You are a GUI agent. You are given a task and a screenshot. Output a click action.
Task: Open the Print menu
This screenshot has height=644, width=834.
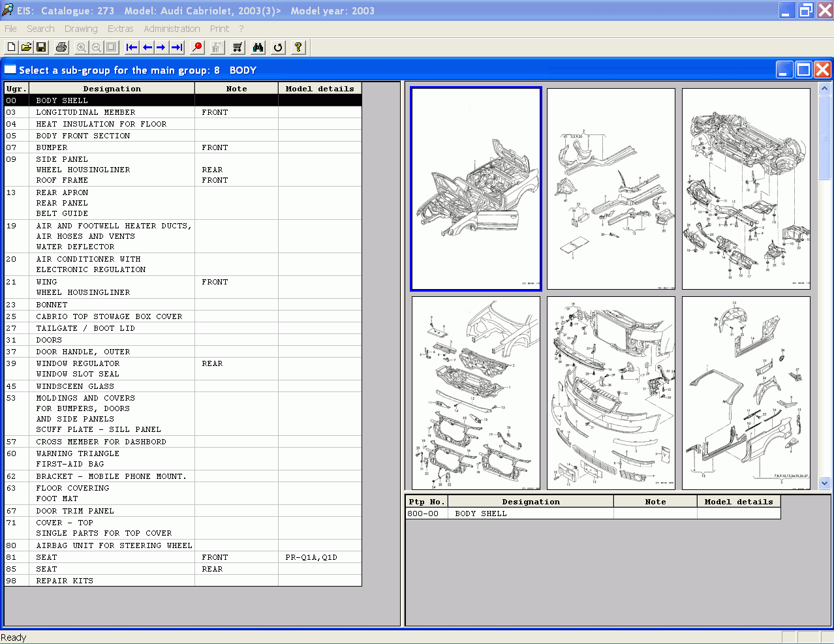pos(219,29)
